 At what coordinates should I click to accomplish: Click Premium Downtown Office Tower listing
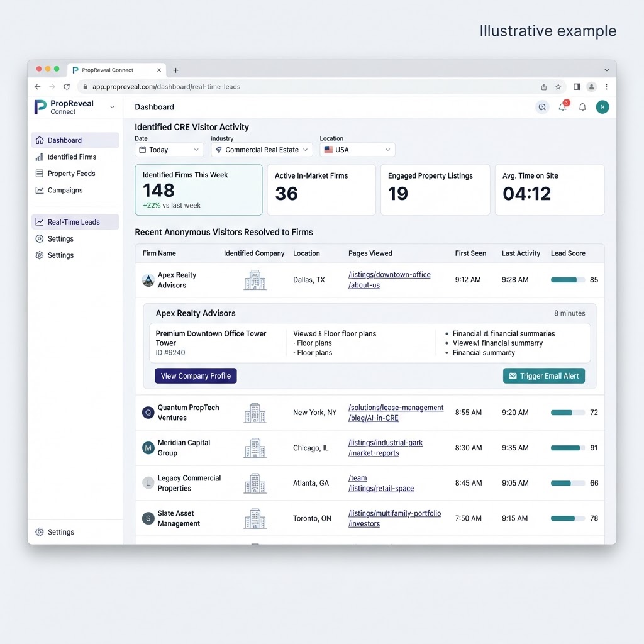tap(211, 338)
